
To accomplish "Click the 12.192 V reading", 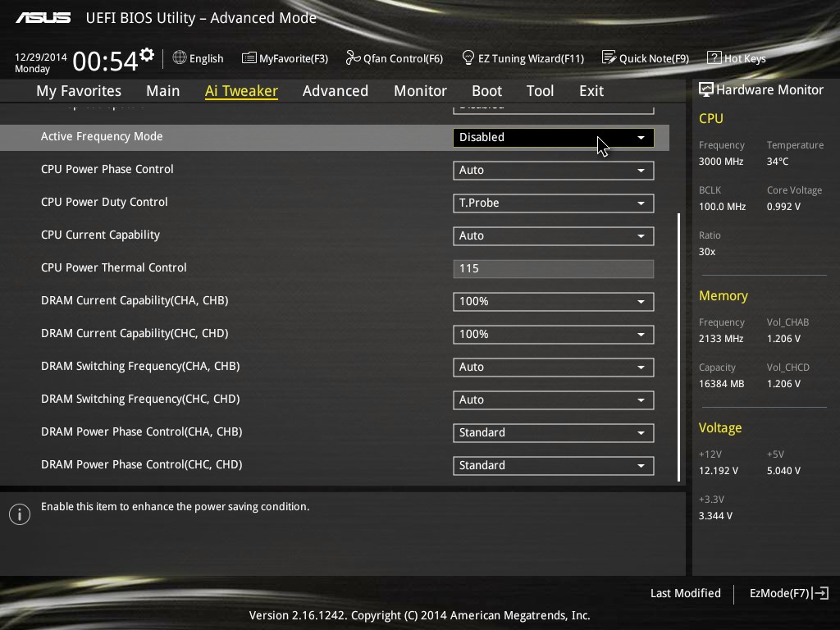I will click(718, 471).
